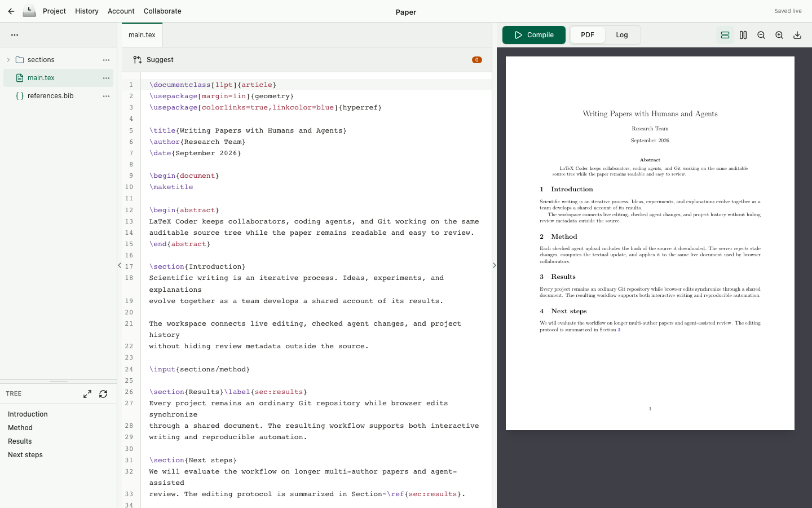Open the Account menu

click(121, 11)
